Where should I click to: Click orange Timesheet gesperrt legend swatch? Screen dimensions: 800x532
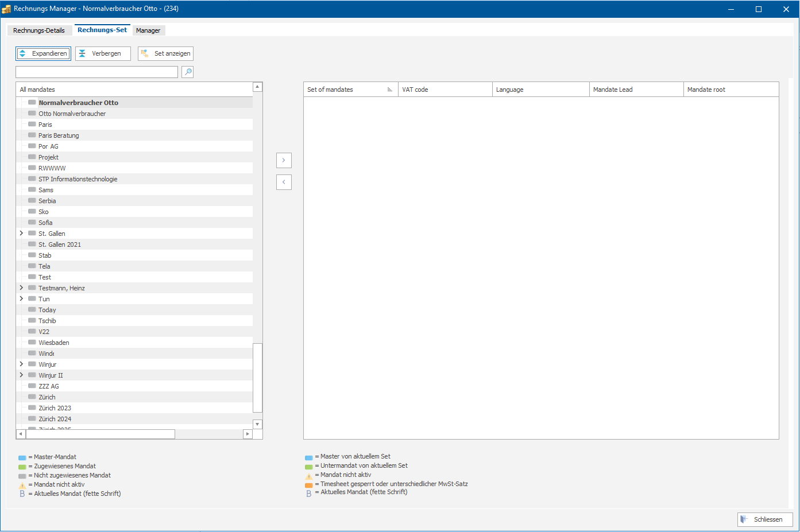pyautogui.click(x=309, y=485)
